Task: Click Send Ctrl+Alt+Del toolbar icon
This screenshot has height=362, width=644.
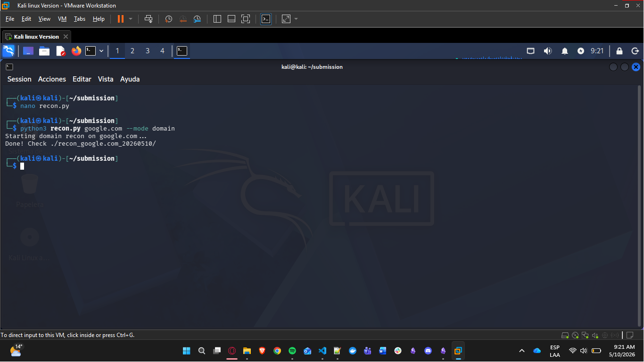Action: tap(149, 19)
